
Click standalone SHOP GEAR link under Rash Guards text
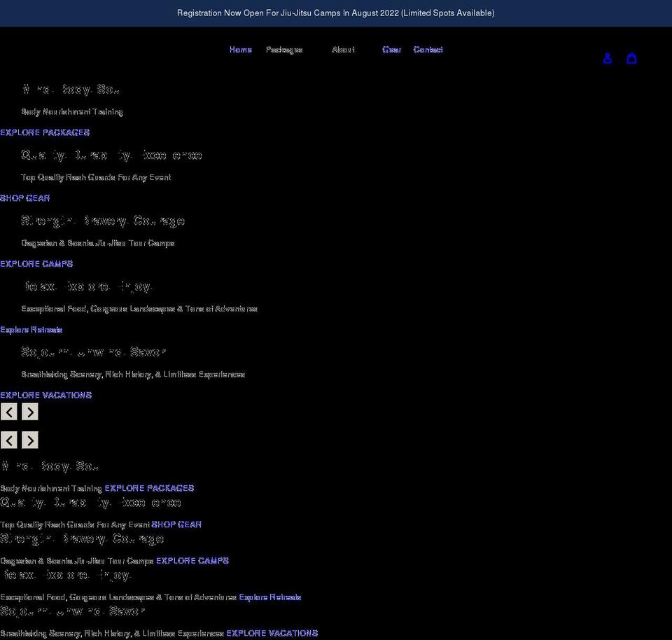(x=25, y=198)
